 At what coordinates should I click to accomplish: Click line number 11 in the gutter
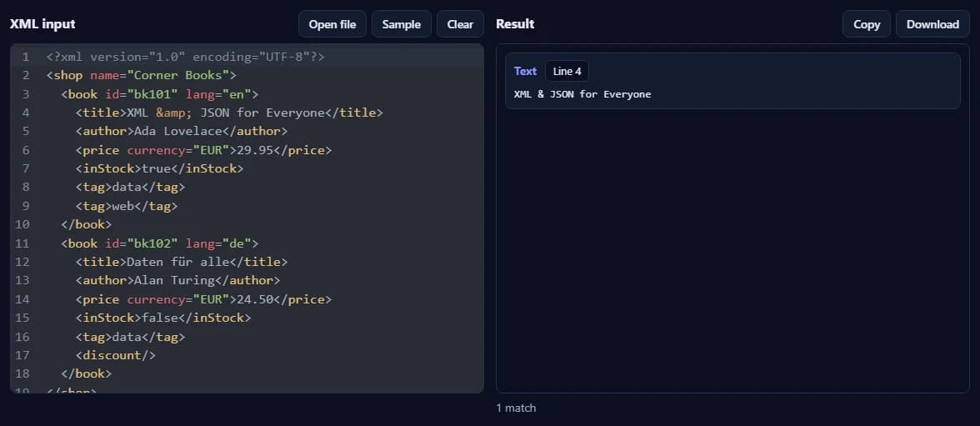click(x=22, y=243)
